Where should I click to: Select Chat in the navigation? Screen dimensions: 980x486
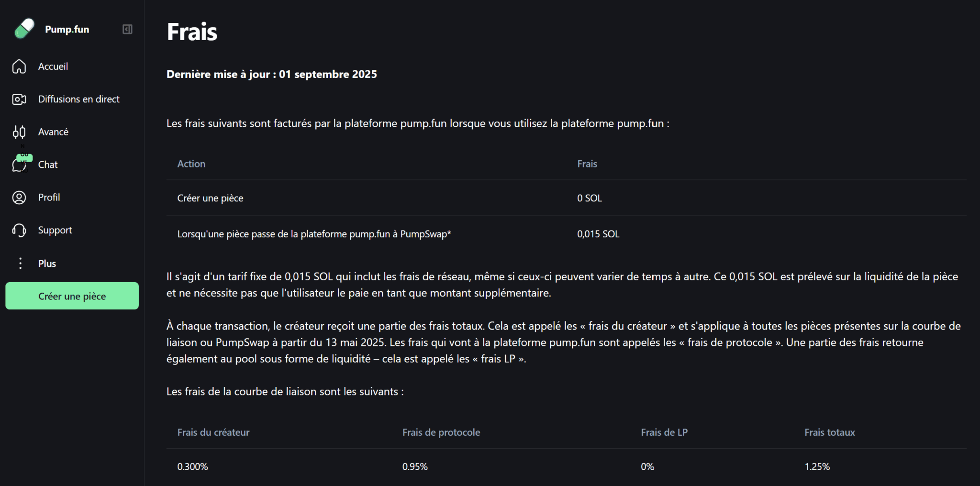click(47, 165)
